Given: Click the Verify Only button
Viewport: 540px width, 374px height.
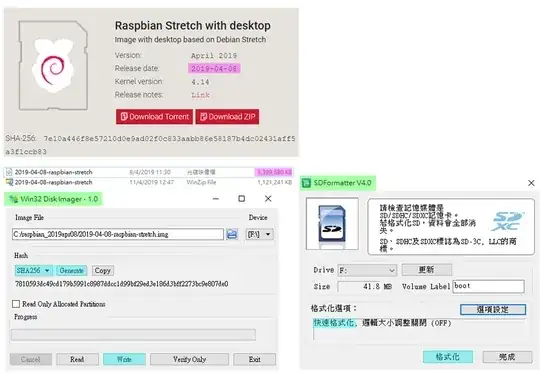Looking at the screenshot, I should pos(189,359).
